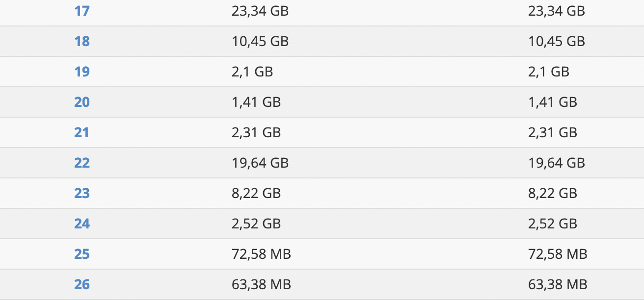Open the row 24 link
This screenshot has width=644, height=300.
click(82, 224)
